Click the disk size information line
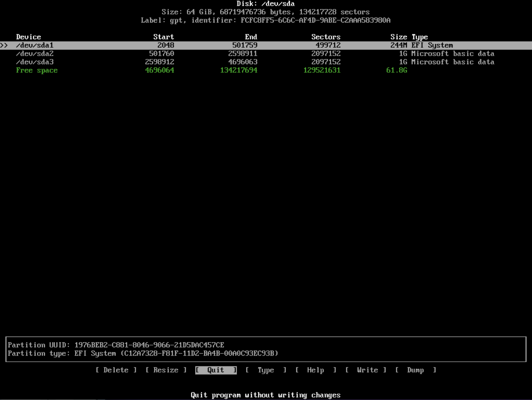The width and height of the screenshot is (532, 400). pyautogui.click(x=266, y=12)
